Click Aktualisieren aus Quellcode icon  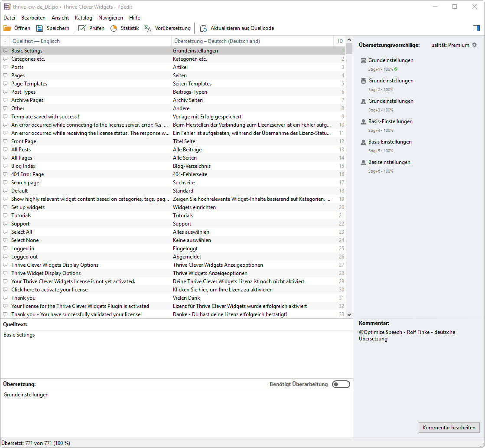coord(203,28)
